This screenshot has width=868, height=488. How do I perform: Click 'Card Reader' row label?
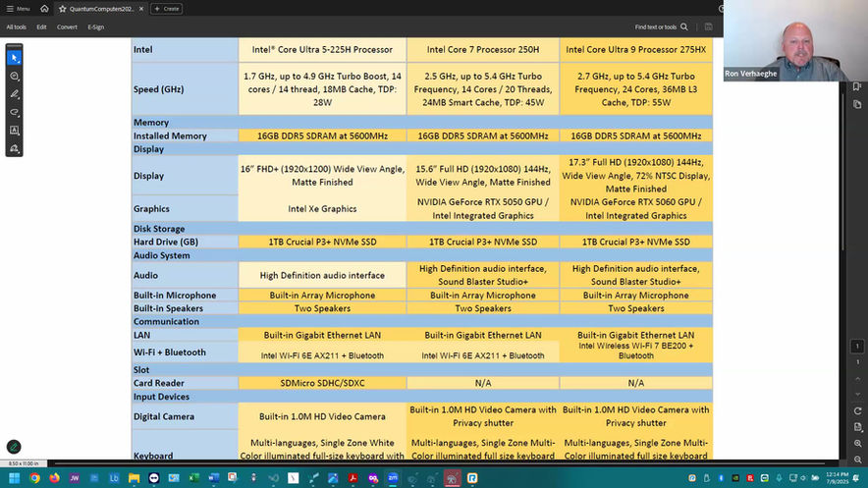[158, 383]
